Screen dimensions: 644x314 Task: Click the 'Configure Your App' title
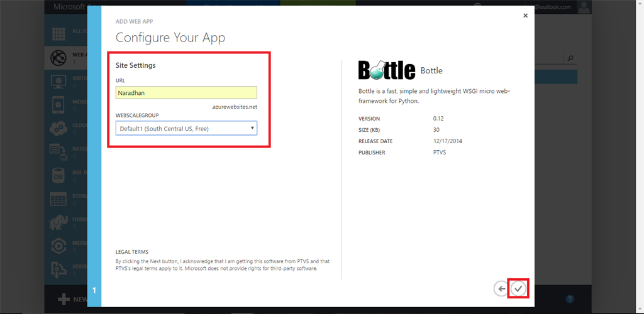170,38
